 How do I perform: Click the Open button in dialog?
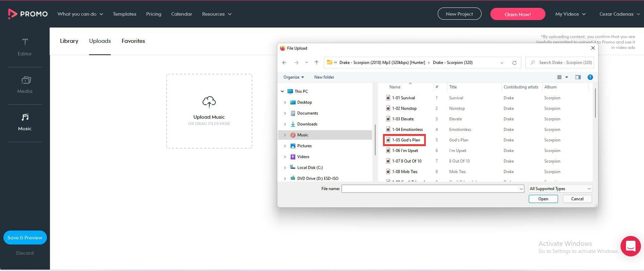(543, 199)
